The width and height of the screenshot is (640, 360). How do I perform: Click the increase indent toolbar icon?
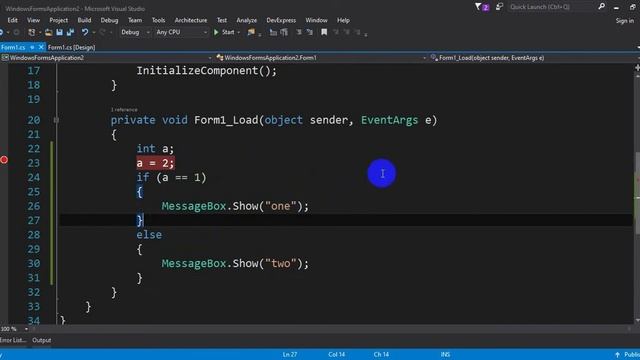coord(284,32)
